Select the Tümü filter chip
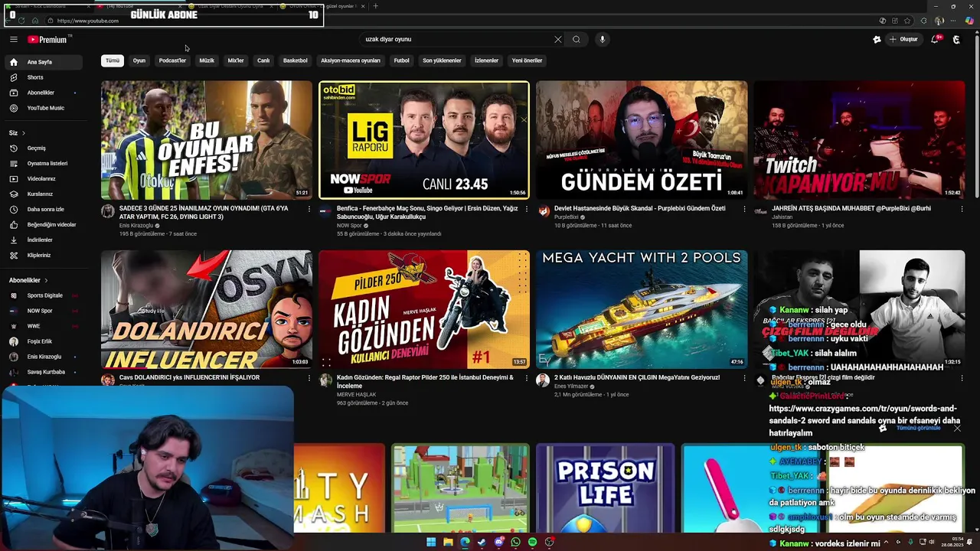This screenshot has width=980, height=551. 113,60
